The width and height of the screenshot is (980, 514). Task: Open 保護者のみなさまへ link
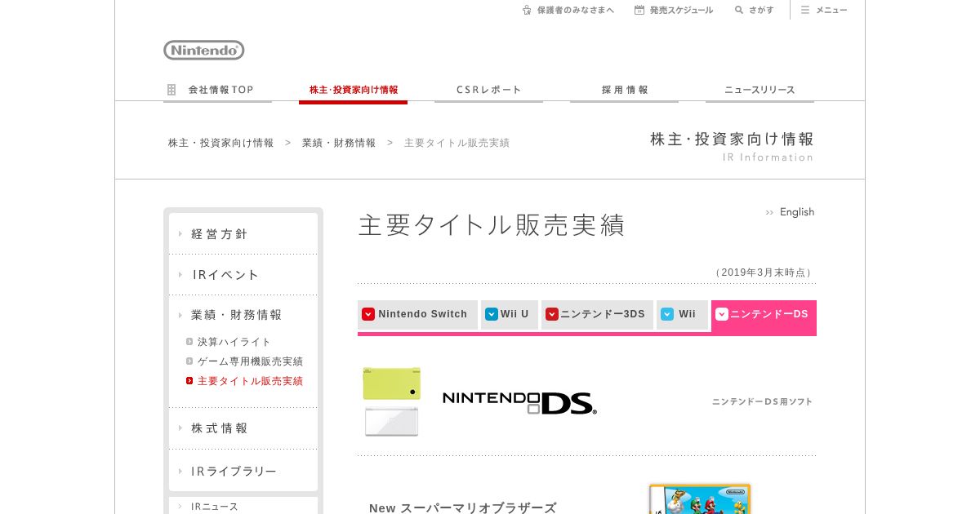tap(568, 10)
